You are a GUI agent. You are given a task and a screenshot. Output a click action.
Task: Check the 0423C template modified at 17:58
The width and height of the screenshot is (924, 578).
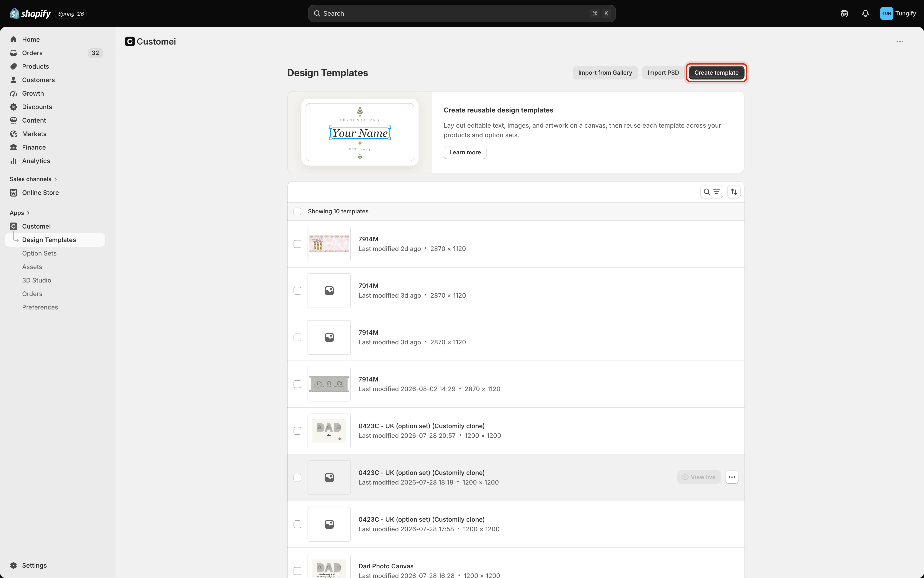pos(297,524)
